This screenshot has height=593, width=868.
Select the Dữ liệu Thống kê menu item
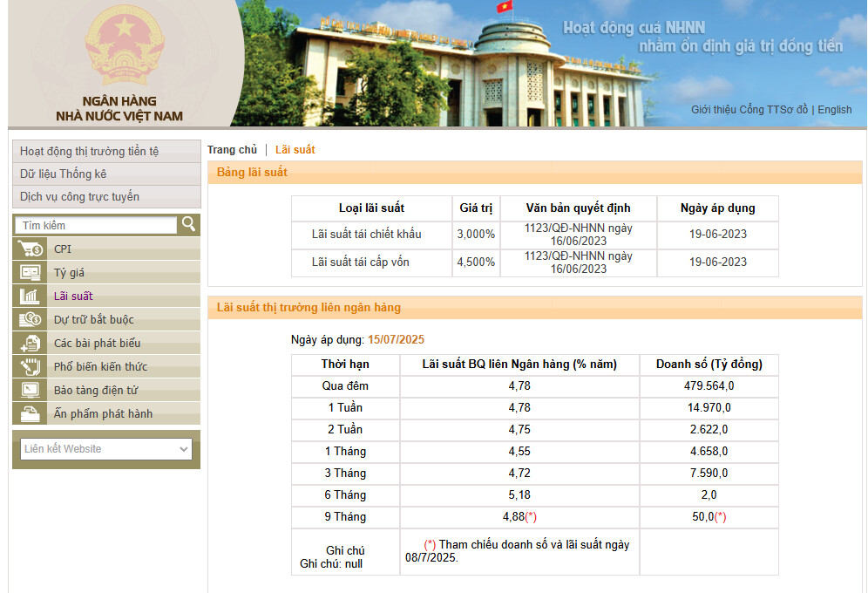(x=64, y=174)
